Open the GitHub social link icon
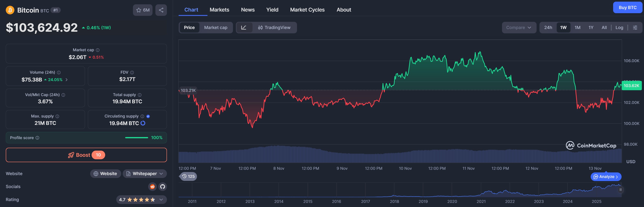Viewport: 644px width, 207px height. [163, 186]
